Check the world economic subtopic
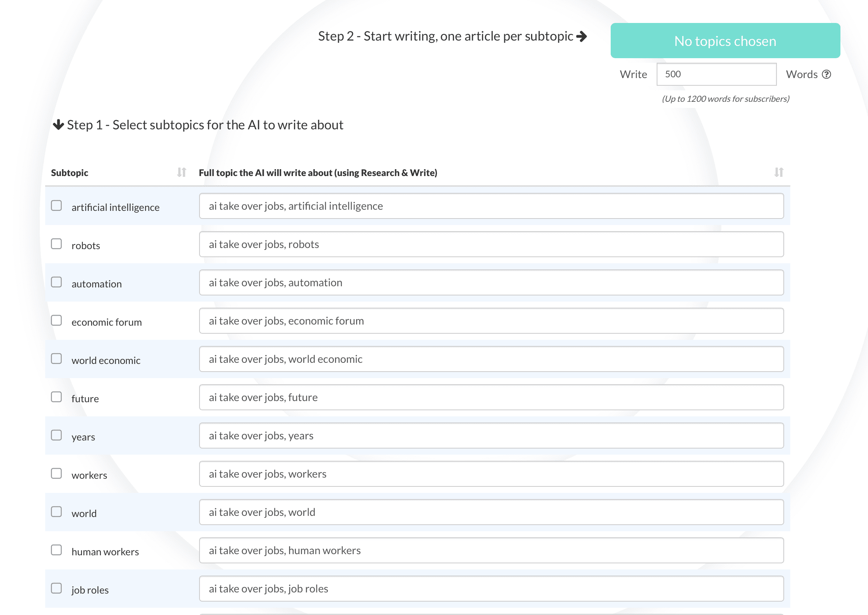 (x=57, y=359)
